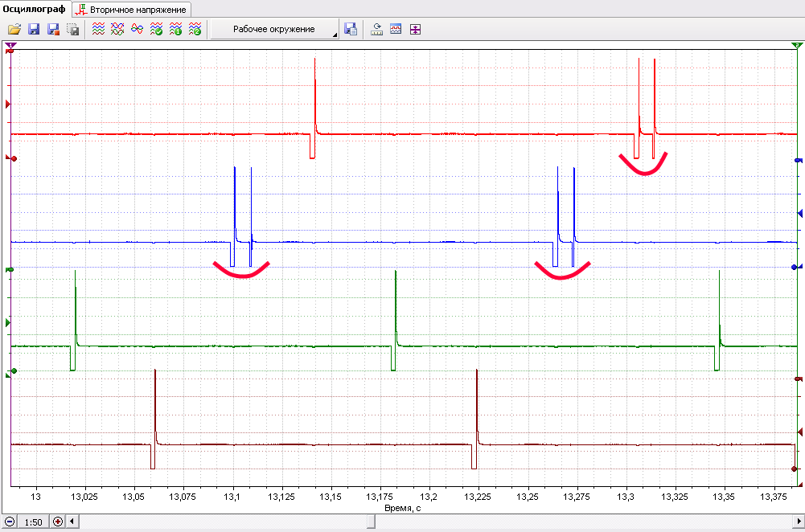
Task: Click the waveform window icon in the toolbar
Action: (396, 29)
